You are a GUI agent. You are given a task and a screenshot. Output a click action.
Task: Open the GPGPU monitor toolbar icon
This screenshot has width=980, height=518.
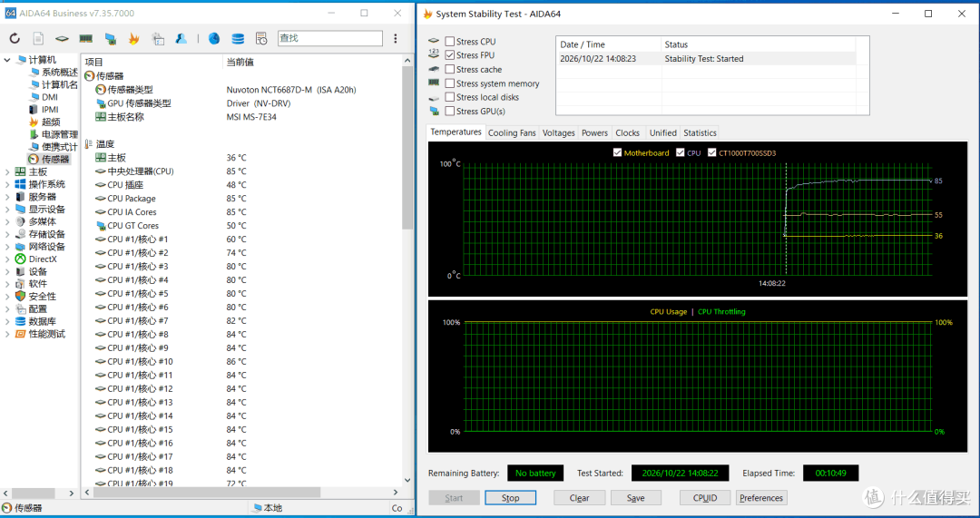110,39
